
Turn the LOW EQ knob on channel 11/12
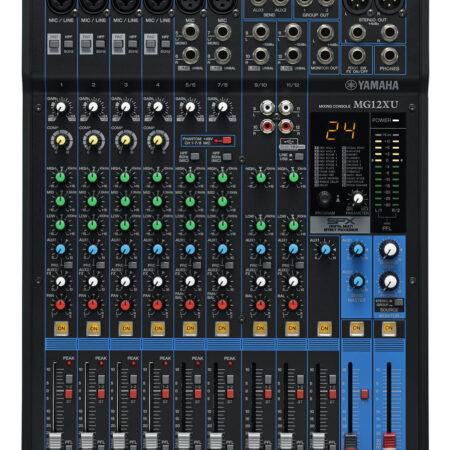click(x=293, y=225)
